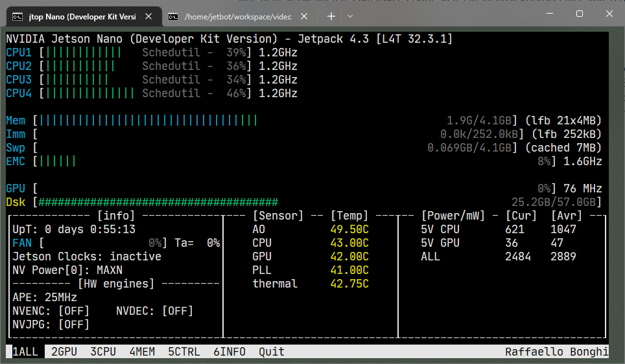The image size is (625, 364).
Task: Maximize the terminal window
Action: [x=580, y=14]
